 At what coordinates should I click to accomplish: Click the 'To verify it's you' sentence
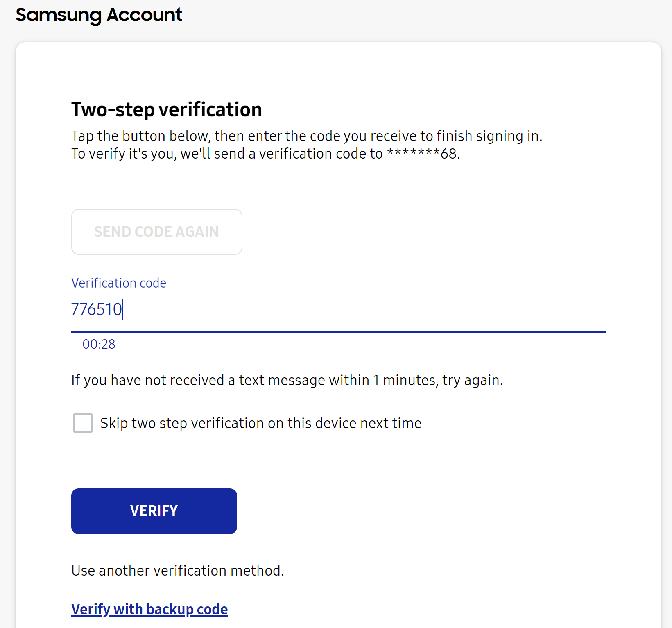pos(266,154)
